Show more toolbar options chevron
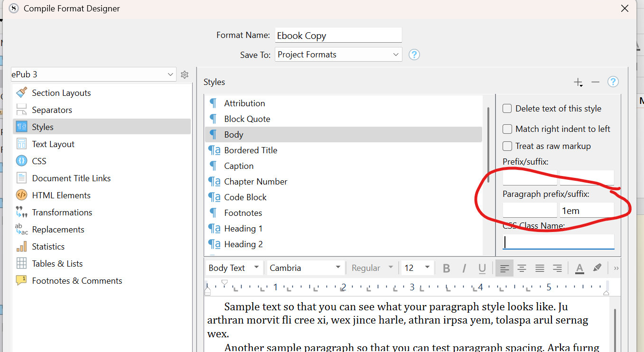The width and height of the screenshot is (644, 352). pyautogui.click(x=616, y=268)
